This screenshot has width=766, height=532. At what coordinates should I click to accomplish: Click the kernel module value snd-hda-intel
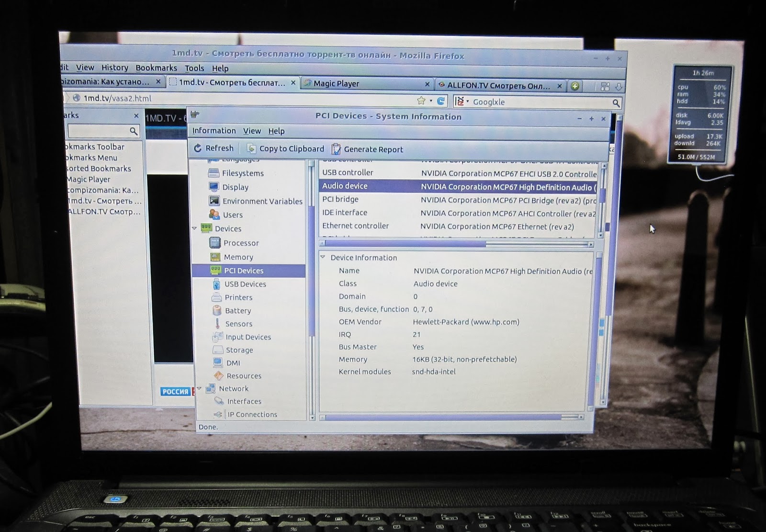pyautogui.click(x=434, y=372)
